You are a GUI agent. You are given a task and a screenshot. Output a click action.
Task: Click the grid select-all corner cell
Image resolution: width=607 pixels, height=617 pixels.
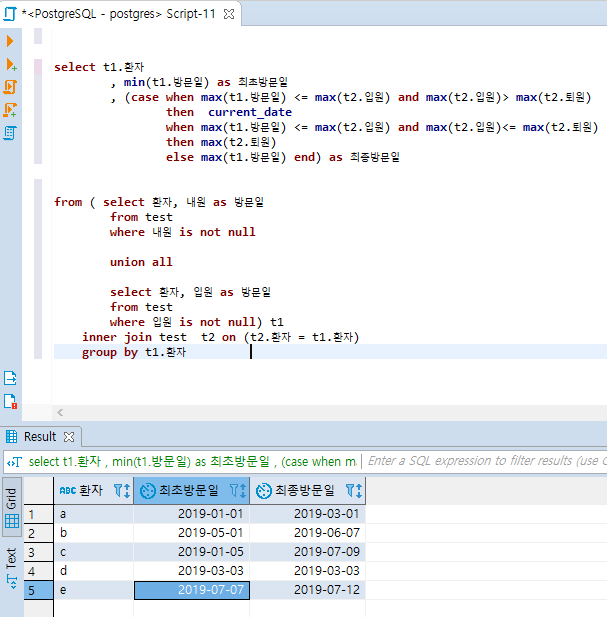pos(39,491)
